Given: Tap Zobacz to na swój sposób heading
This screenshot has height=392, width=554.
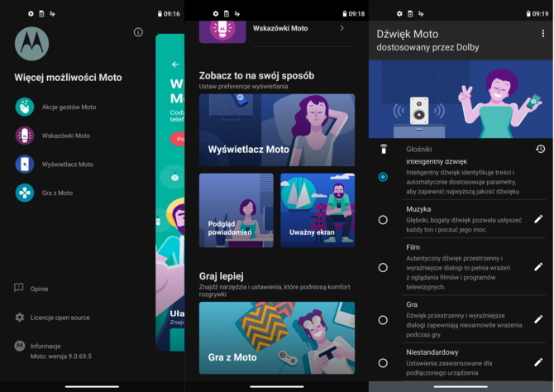Looking at the screenshot, I should pyautogui.click(x=256, y=75).
